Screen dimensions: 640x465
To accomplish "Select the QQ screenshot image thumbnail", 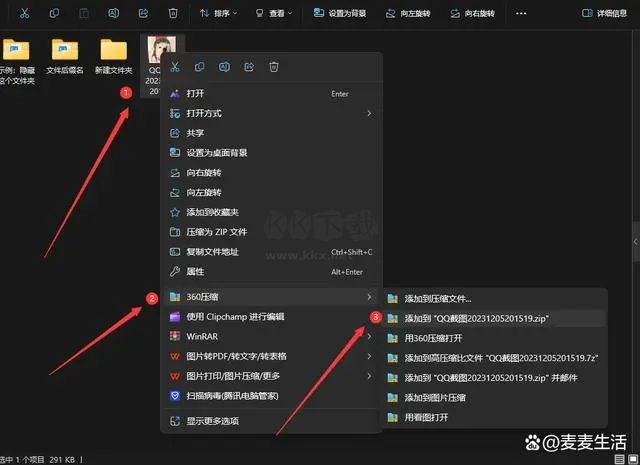I will (x=162, y=50).
